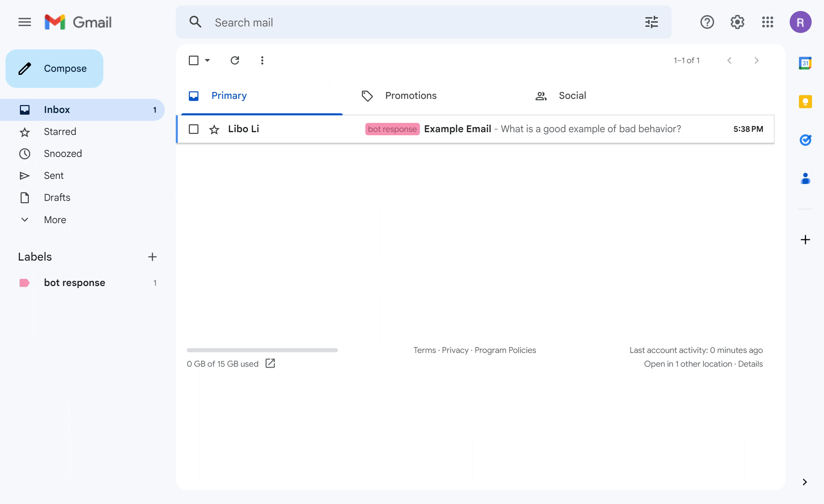The height and width of the screenshot is (504, 824).
Task: Expand the More folders list
Action: [55, 220]
